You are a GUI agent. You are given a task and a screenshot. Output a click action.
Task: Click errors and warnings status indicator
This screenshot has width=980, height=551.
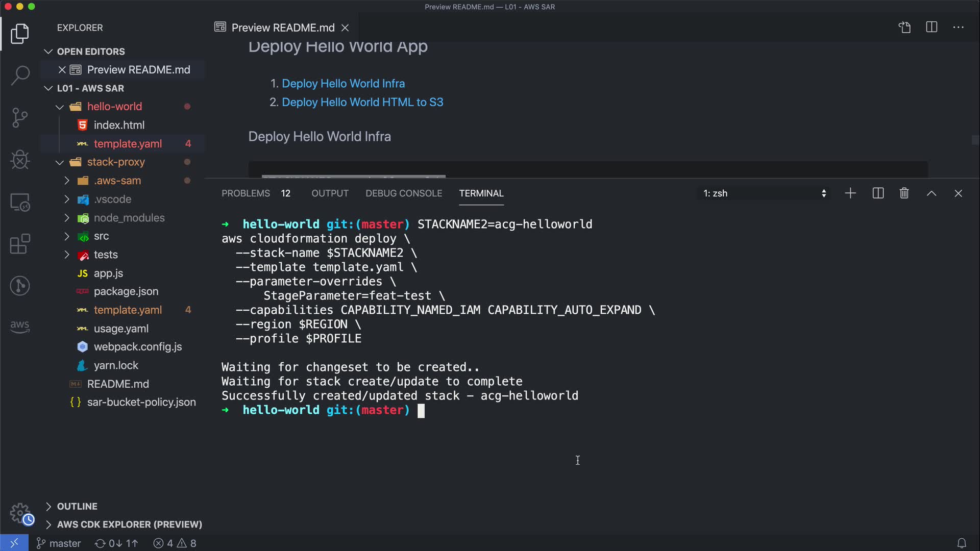pyautogui.click(x=175, y=543)
